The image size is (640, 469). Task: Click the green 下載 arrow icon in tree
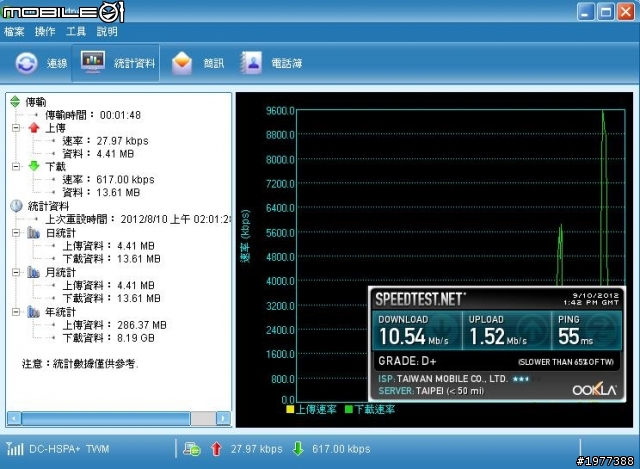pos(34,166)
